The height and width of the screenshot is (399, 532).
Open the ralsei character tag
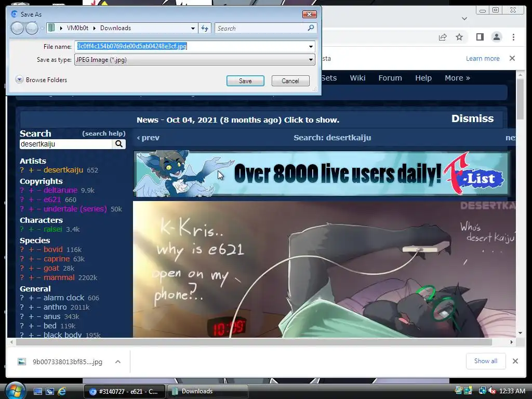(52, 229)
